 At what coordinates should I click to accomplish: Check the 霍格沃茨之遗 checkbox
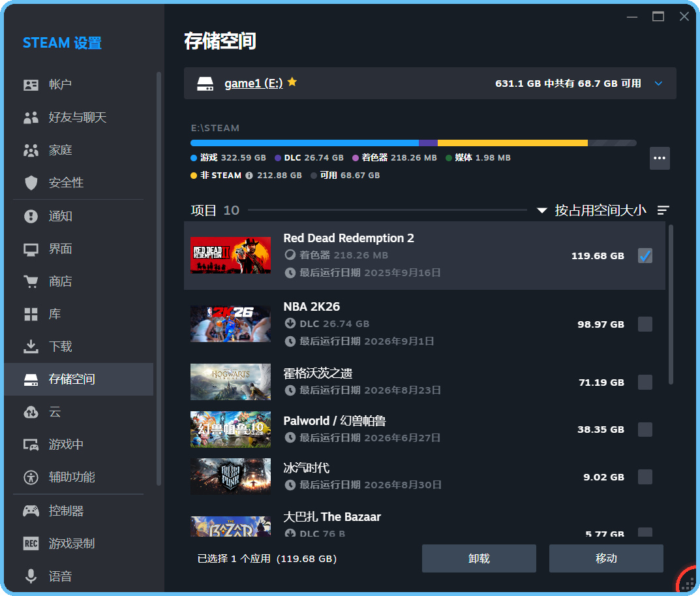coord(645,382)
